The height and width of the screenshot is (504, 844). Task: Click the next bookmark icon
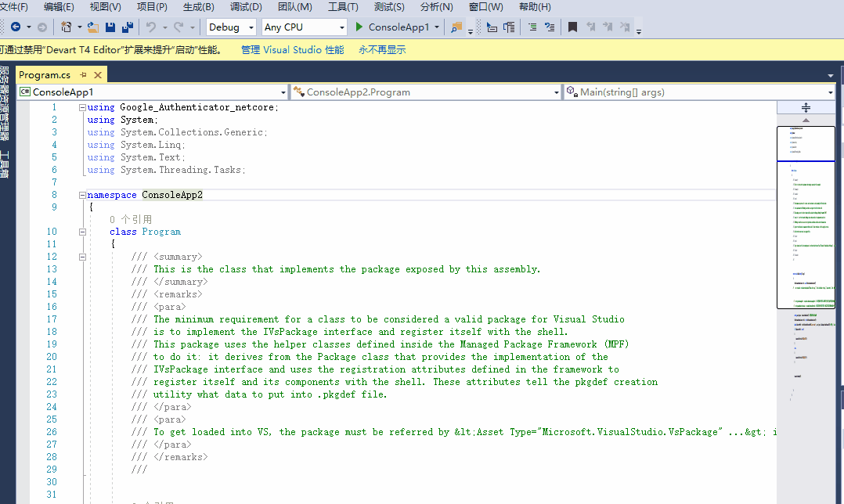point(608,27)
